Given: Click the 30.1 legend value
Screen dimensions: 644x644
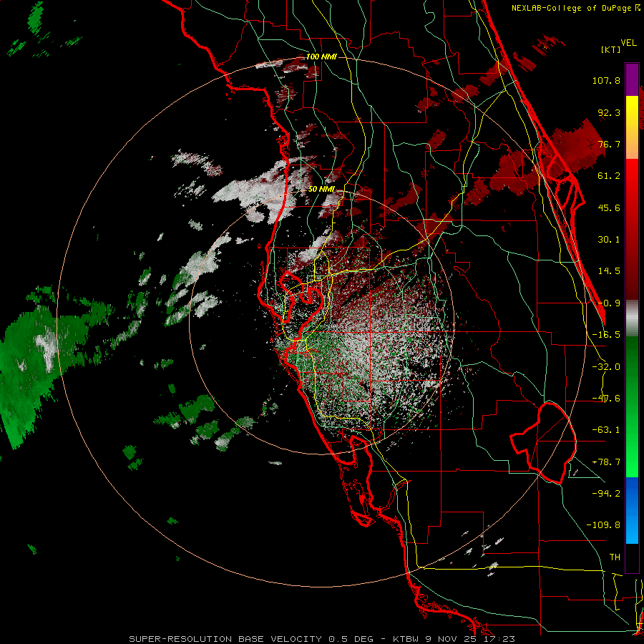Looking at the screenshot, I should (x=609, y=240).
